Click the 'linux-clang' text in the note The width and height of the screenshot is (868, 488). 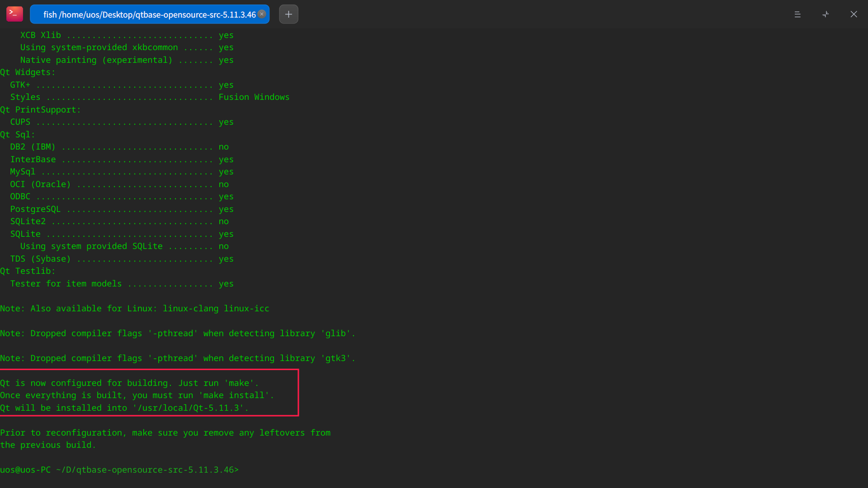(190, 309)
